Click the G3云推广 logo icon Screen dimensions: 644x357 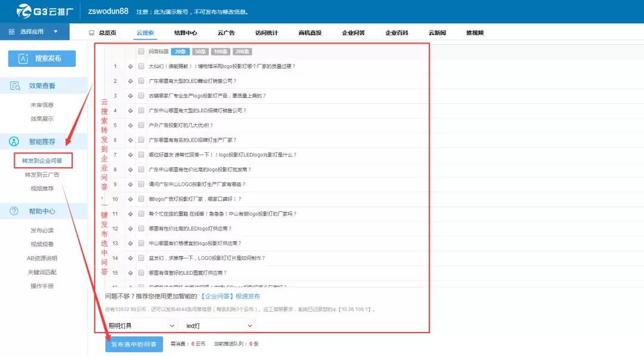click(x=24, y=11)
